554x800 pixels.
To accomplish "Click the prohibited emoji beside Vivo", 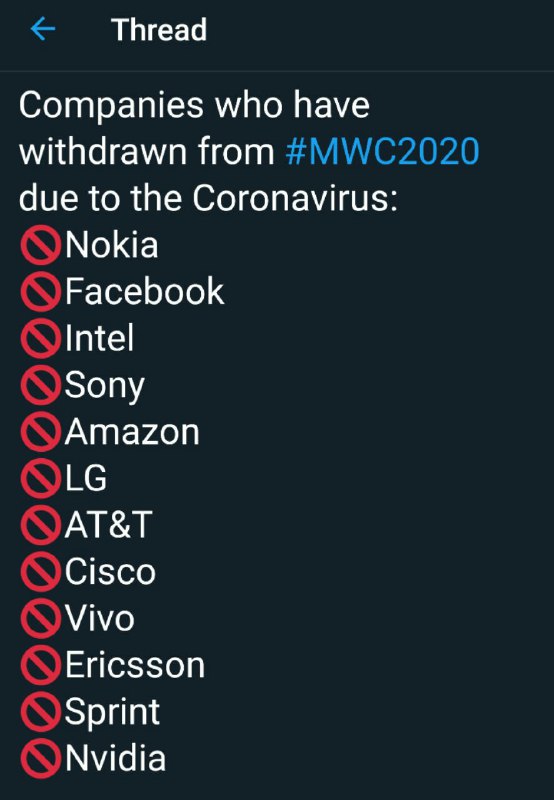I will pyautogui.click(x=41, y=619).
